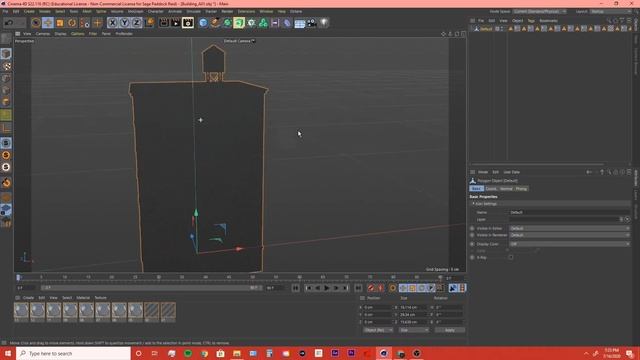Open the Object (Rel) coordinate dropdown

[x=378, y=330]
